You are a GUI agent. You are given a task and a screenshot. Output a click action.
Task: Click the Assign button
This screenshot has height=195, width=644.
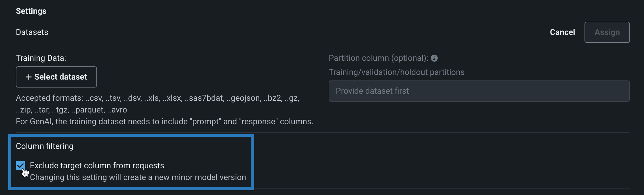pos(607,32)
